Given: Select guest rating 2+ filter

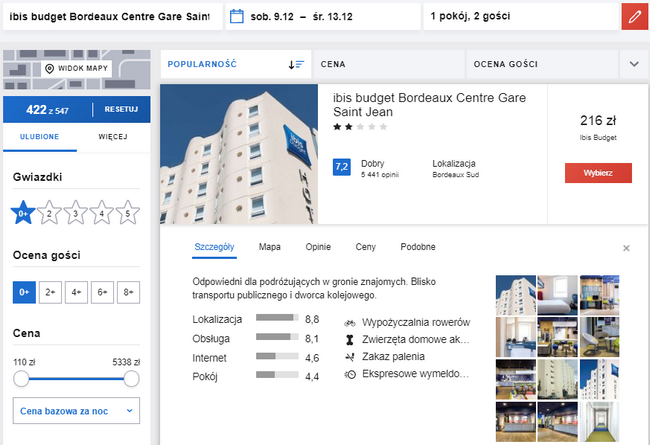Looking at the screenshot, I should coord(50,292).
